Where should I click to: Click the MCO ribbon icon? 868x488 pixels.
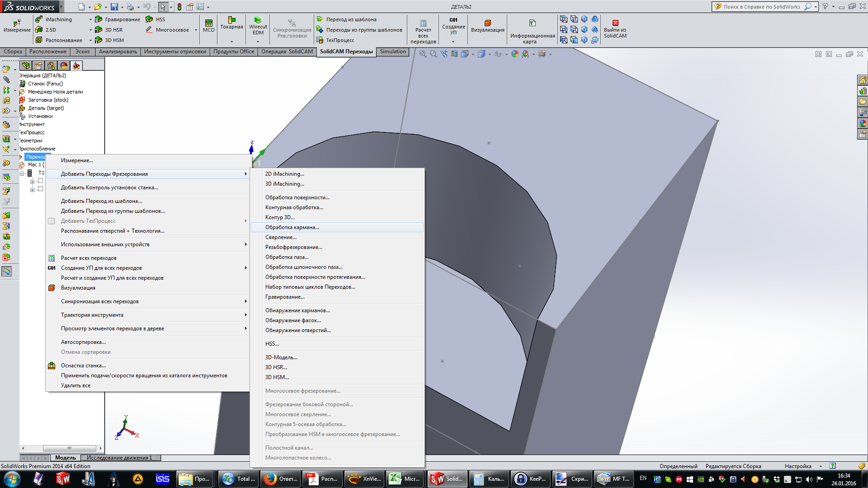(x=208, y=23)
